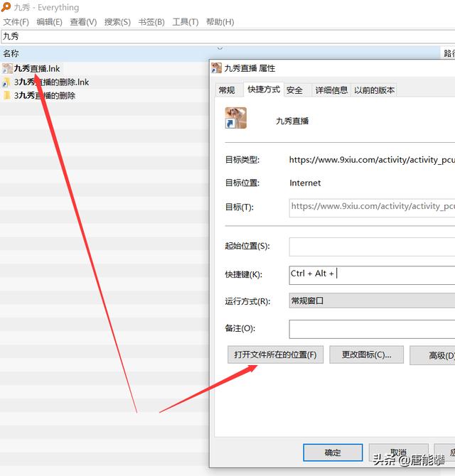Click the 路径 column header

click(448, 53)
